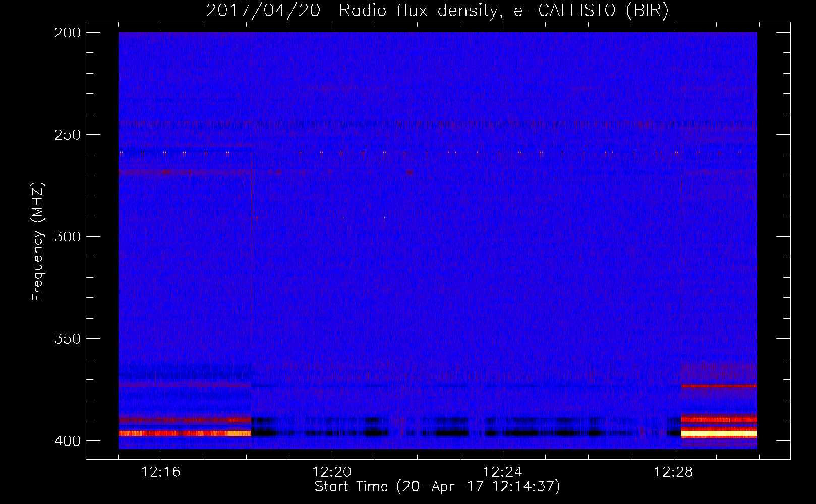Click the 350 frequency tick label
816x504 pixels.
68,339
